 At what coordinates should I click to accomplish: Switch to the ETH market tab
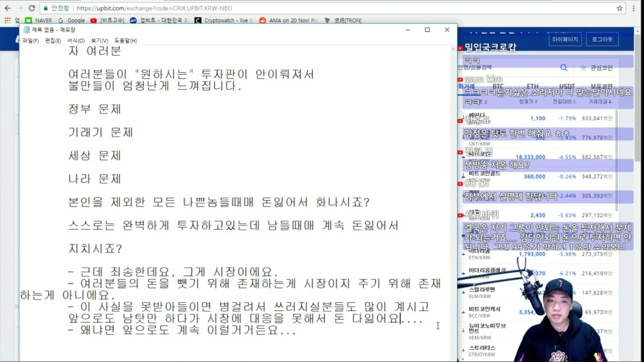coord(532,86)
